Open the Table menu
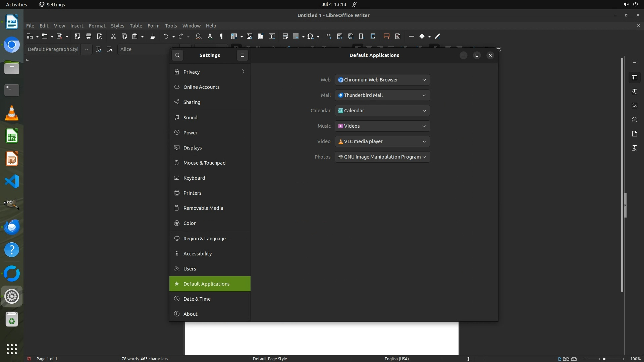 pyautogui.click(x=136, y=25)
